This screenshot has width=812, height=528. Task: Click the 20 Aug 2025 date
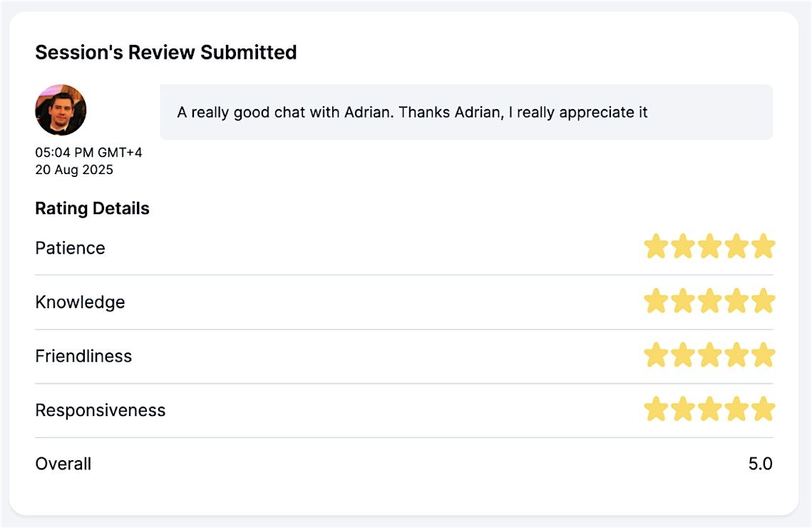[74, 169]
